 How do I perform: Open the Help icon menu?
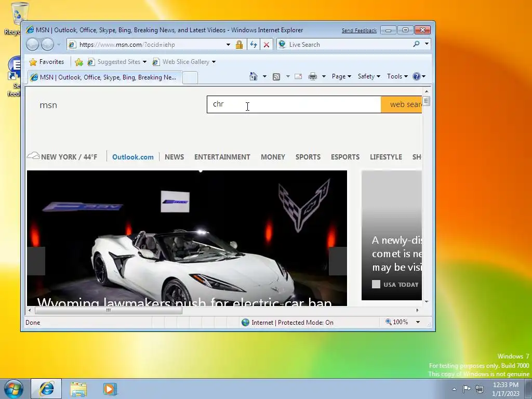click(419, 76)
